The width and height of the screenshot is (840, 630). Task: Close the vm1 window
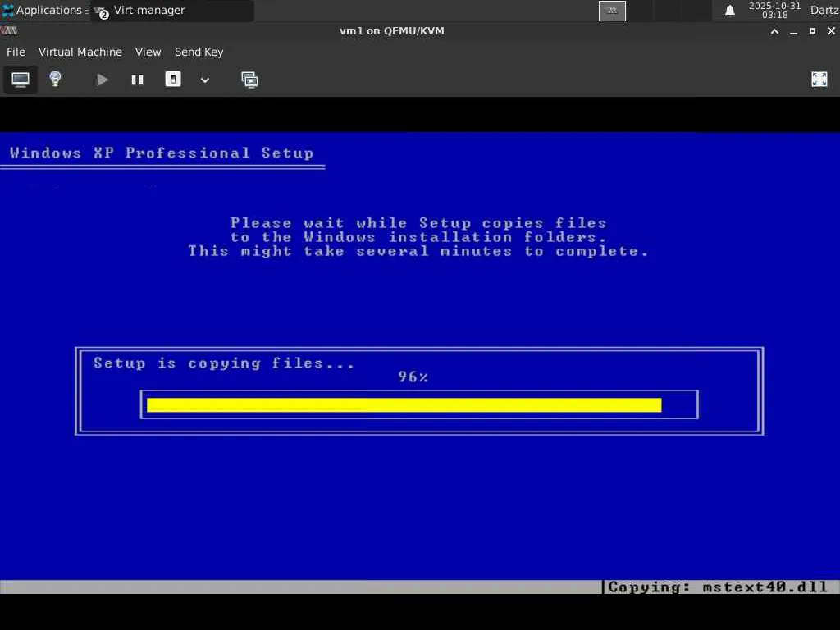[831, 31]
